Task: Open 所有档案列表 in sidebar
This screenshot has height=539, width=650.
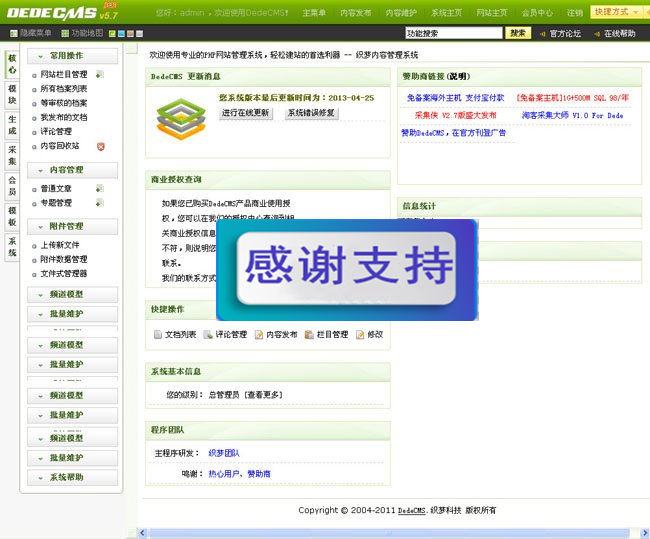Action: click(64, 89)
